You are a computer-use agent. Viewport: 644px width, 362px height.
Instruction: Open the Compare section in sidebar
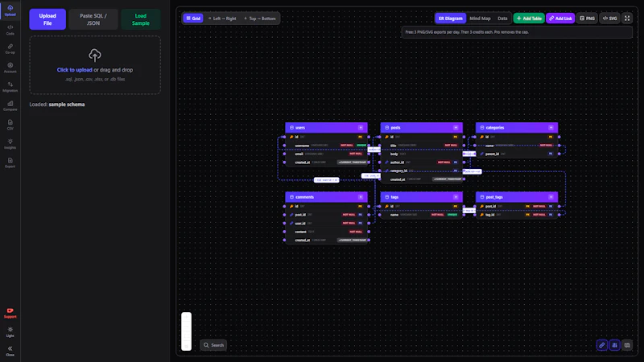point(10,105)
